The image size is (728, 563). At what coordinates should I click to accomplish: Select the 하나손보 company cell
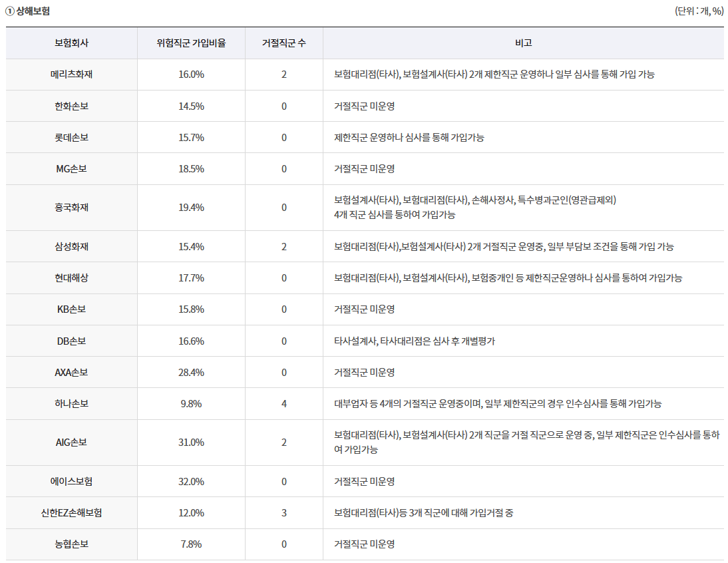tap(71, 404)
